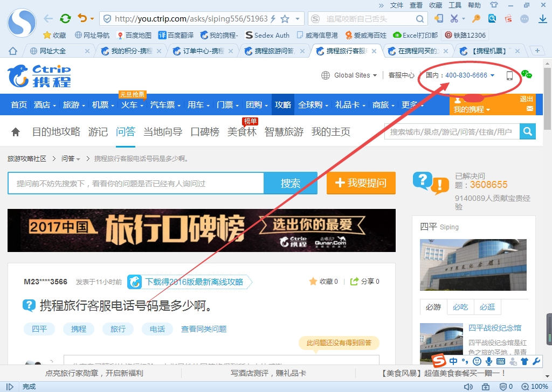Expand the 酒店 navigation dropdown
Screen dimensions: 552x392
54,105
